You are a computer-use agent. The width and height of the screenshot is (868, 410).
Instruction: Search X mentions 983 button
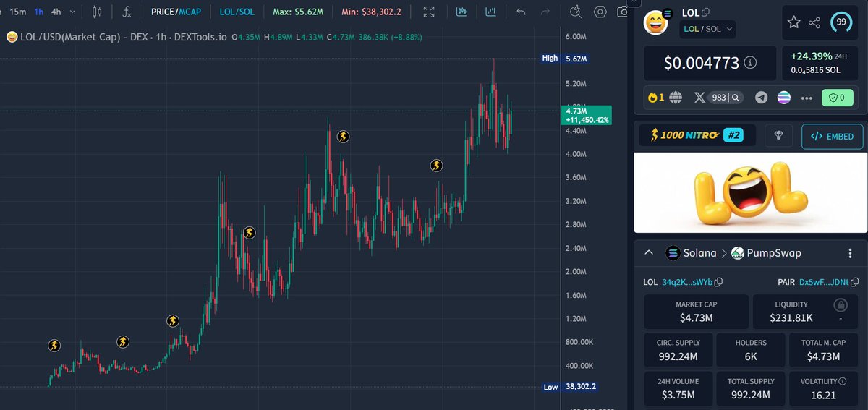726,97
